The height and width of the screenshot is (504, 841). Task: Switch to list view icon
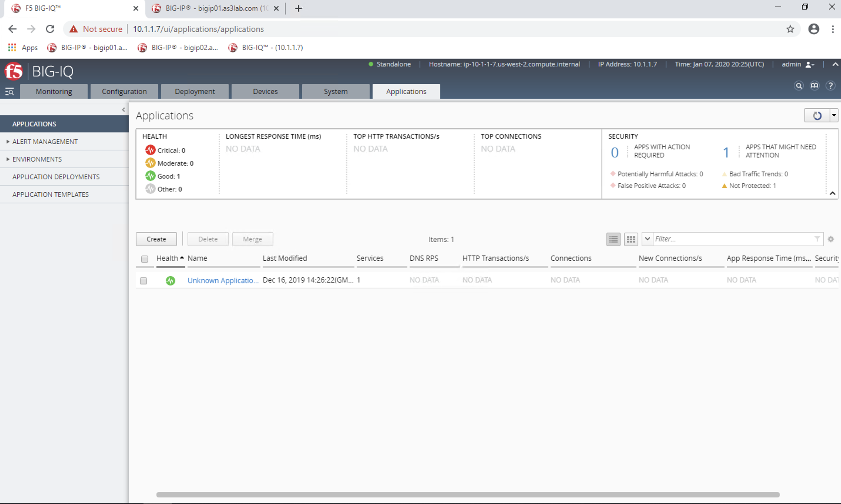coord(613,239)
